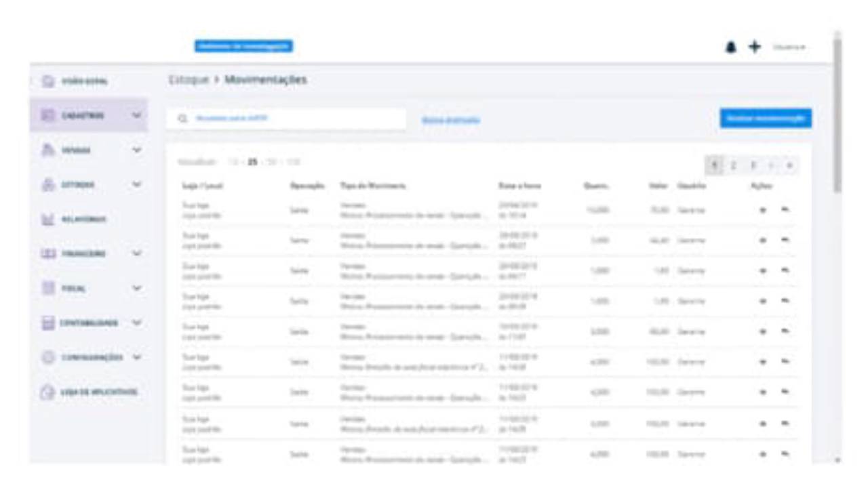Viewport: 868px width, 494px height.
Task: Go to page 2 of results
Action: pos(733,165)
